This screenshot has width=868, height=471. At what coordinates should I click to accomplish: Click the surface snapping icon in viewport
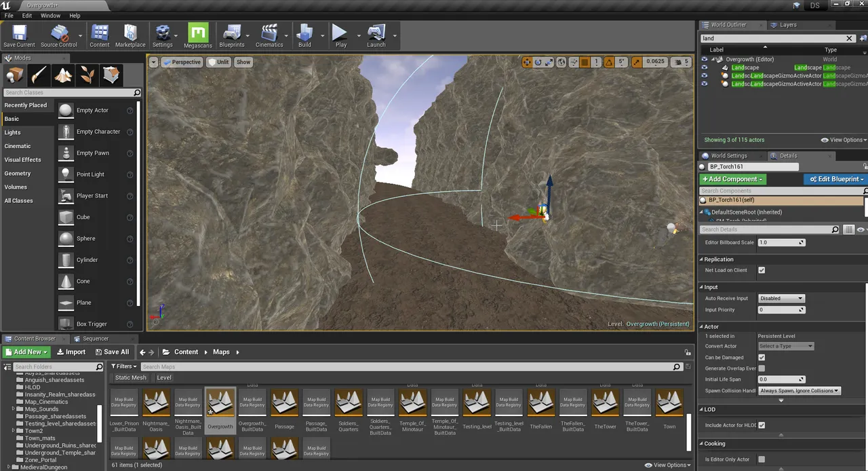point(573,62)
